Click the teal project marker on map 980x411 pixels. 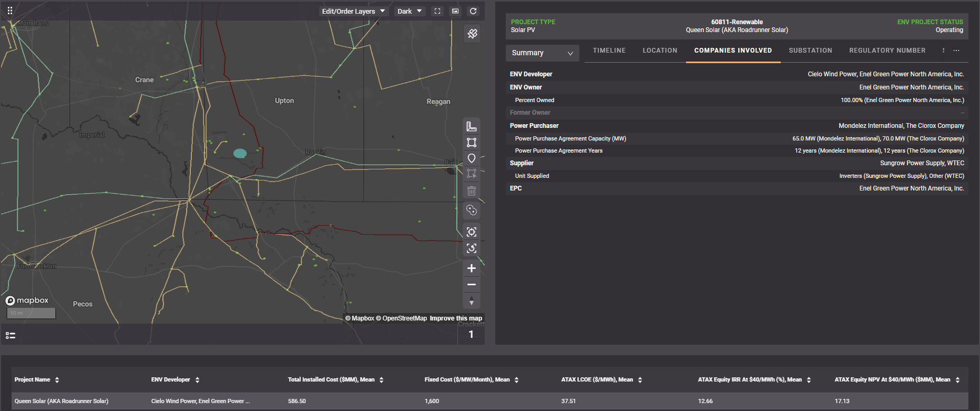tap(240, 153)
